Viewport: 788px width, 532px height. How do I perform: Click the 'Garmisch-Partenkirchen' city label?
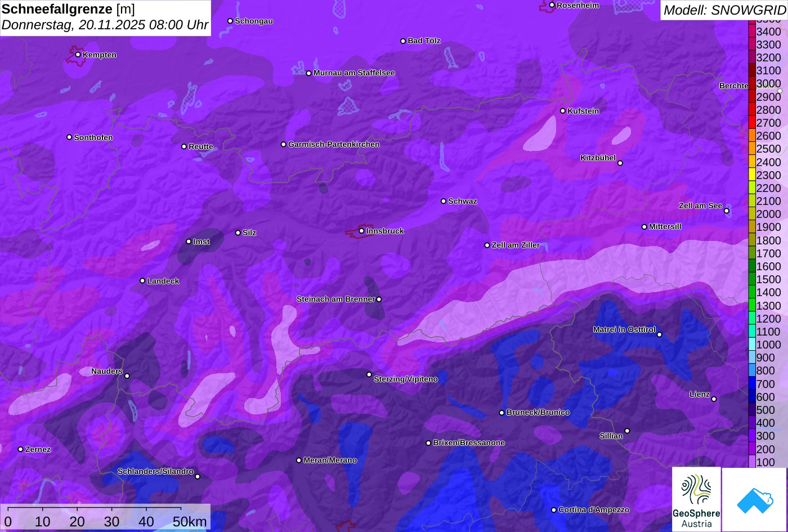[334, 145]
